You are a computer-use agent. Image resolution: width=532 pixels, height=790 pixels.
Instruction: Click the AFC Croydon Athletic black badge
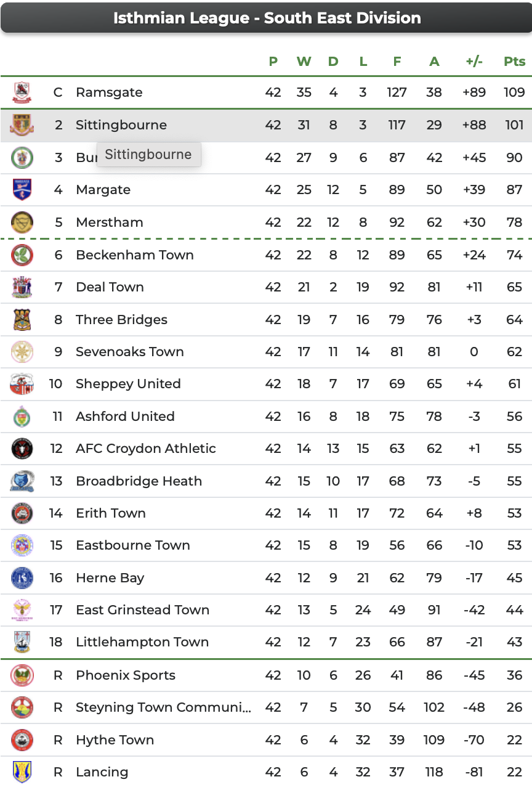[x=22, y=448]
